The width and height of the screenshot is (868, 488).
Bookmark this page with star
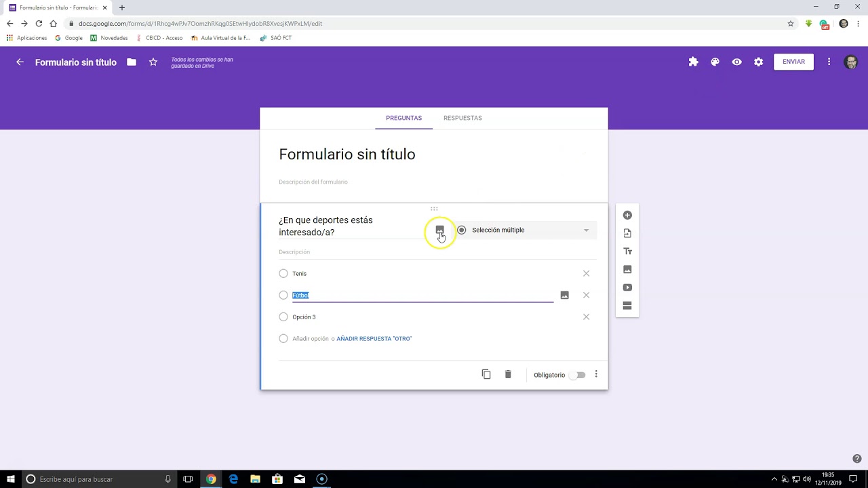coord(791,23)
